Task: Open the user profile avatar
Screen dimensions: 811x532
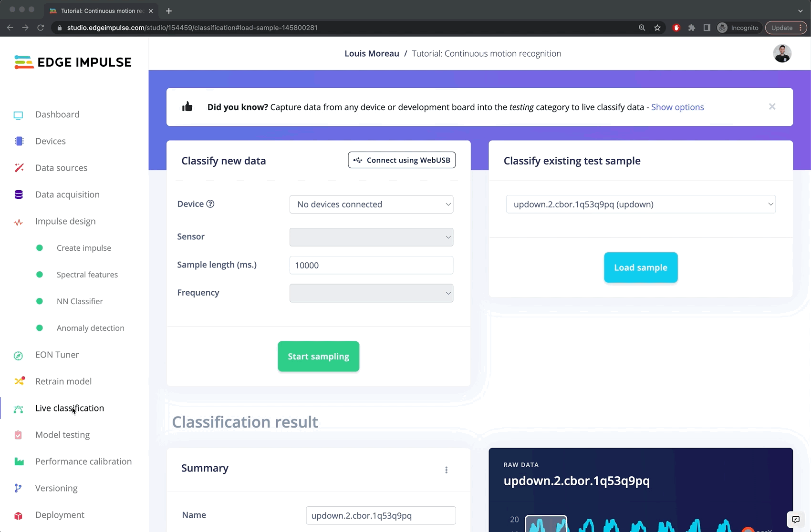Action: point(782,53)
